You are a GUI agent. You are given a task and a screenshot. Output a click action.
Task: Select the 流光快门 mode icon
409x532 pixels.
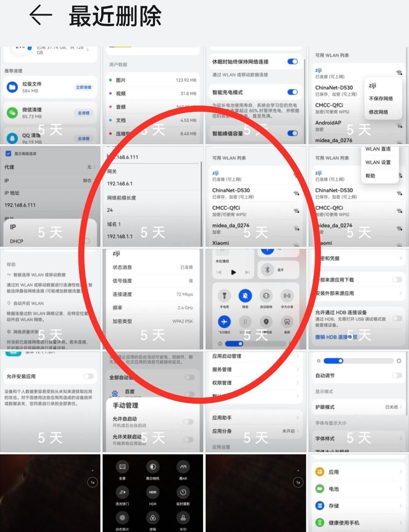[122, 492]
